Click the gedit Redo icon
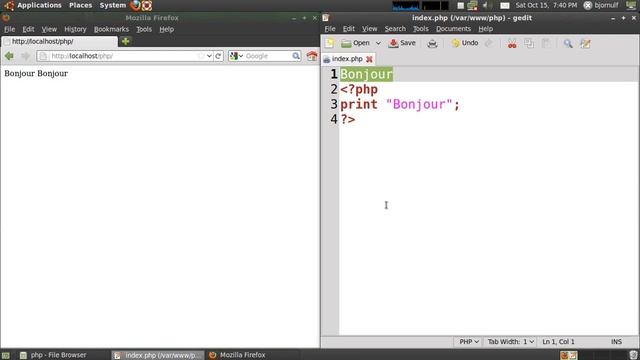The height and width of the screenshot is (360, 640). click(489, 43)
